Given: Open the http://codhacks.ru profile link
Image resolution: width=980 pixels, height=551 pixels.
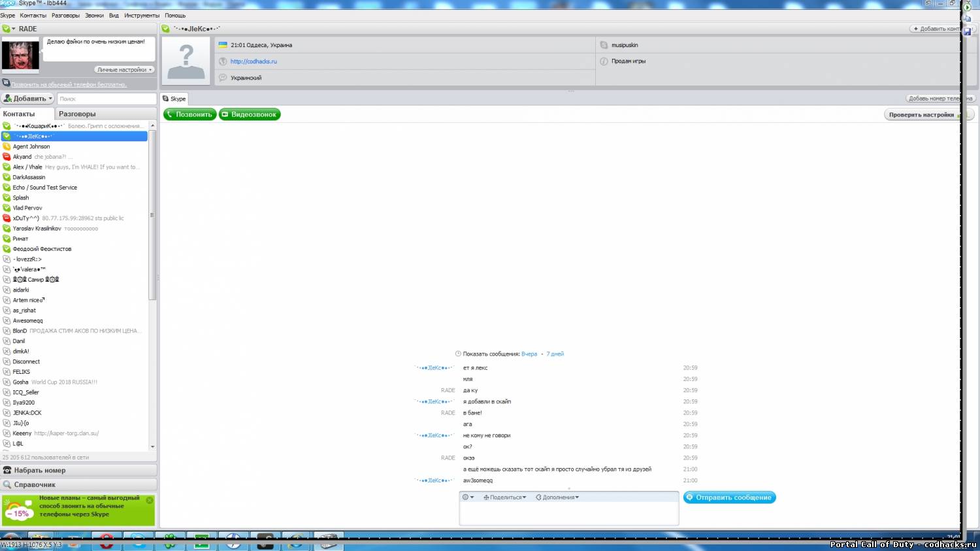Looking at the screenshot, I should (x=253, y=61).
